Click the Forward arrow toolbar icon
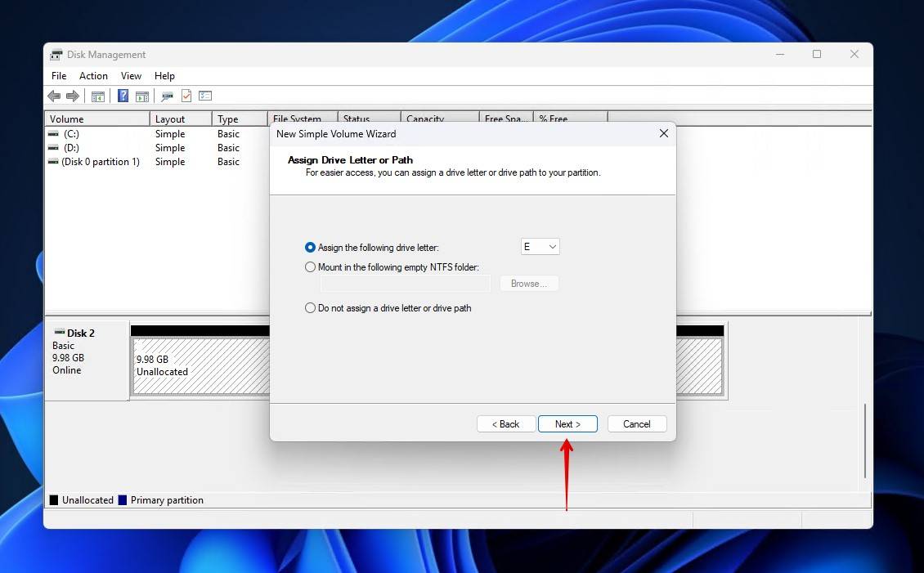 pyautogui.click(x=73, y=96)
